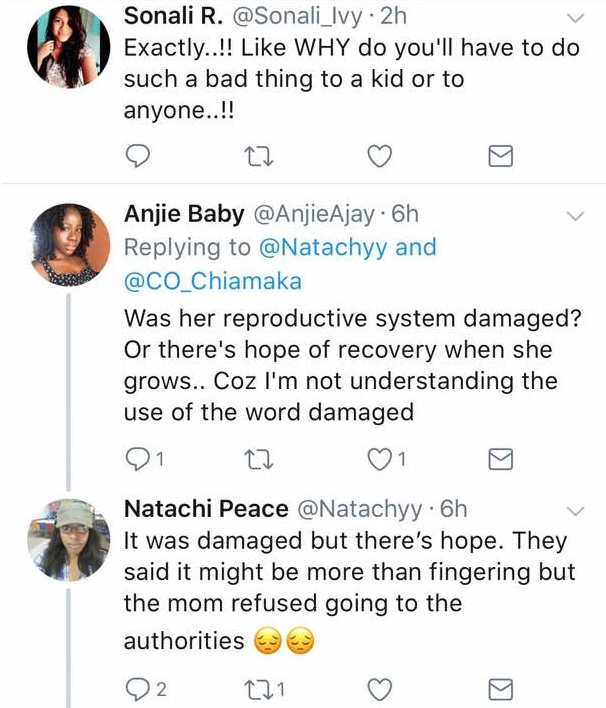
Task: Like Natachi Peace's tweet
Action: pos(379,687)
